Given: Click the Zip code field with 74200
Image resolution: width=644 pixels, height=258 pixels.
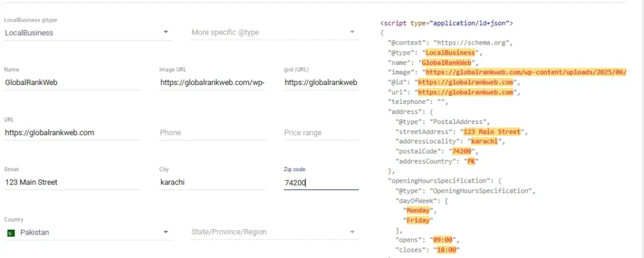Looking at the screenshot, I should [321, 182].
